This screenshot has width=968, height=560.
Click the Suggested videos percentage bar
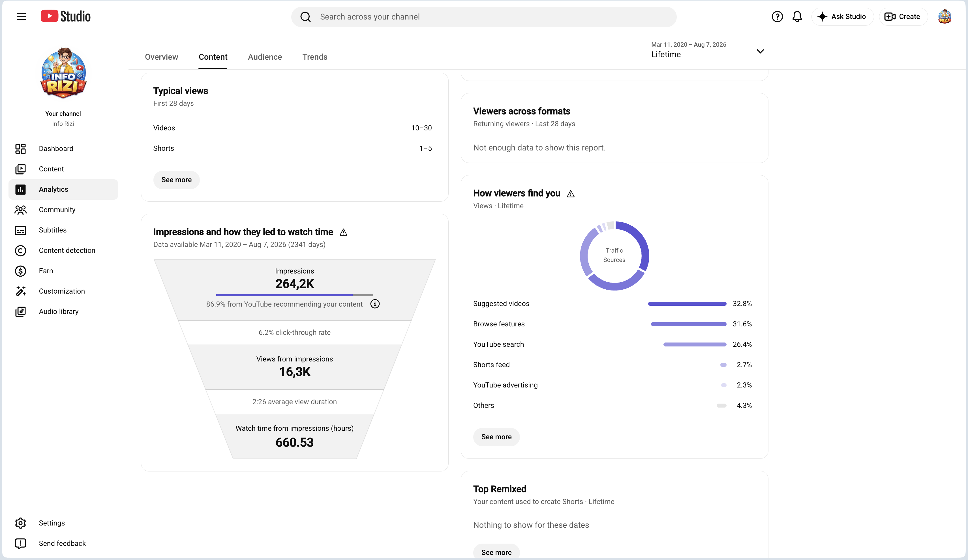(687, 303)
